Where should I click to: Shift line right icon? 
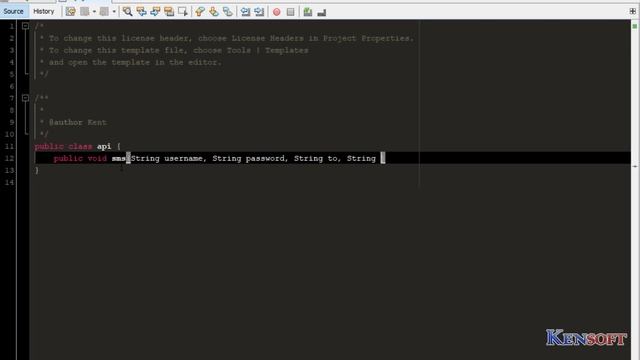(x=259, y=12)
